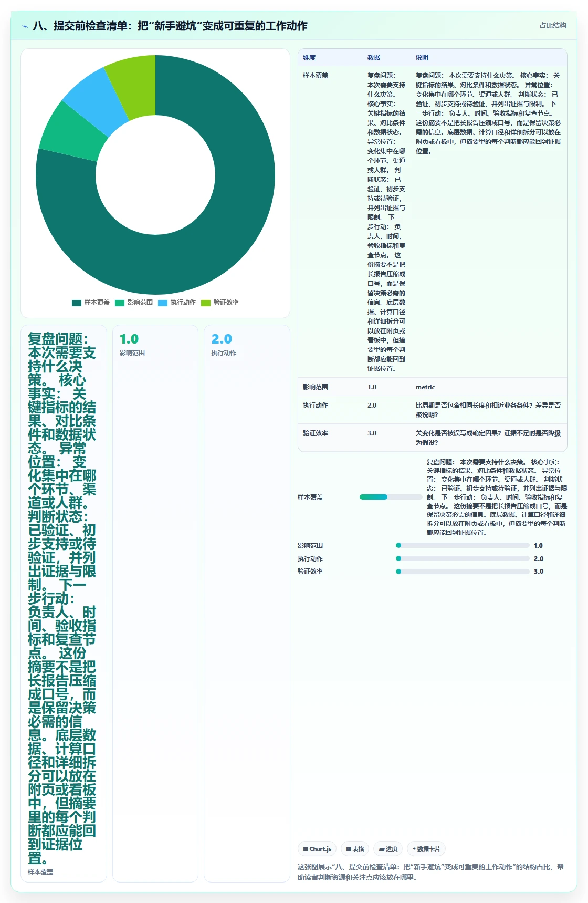Viewport: 588px width, 903px height.
Task: Click the large-text 样本覆盖 data card
Action: 64,604
